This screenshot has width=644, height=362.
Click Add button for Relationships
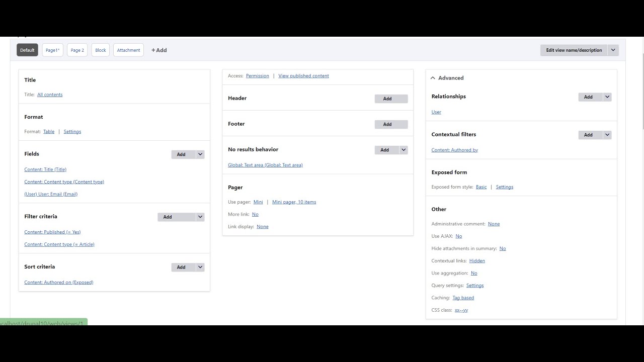click(x=590, y=97)
